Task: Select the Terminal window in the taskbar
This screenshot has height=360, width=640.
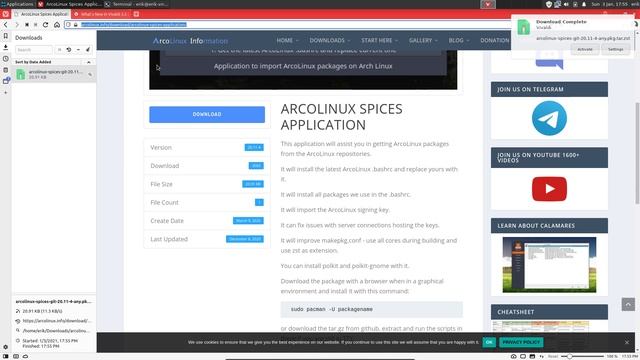Action: (x=137, y=4)
